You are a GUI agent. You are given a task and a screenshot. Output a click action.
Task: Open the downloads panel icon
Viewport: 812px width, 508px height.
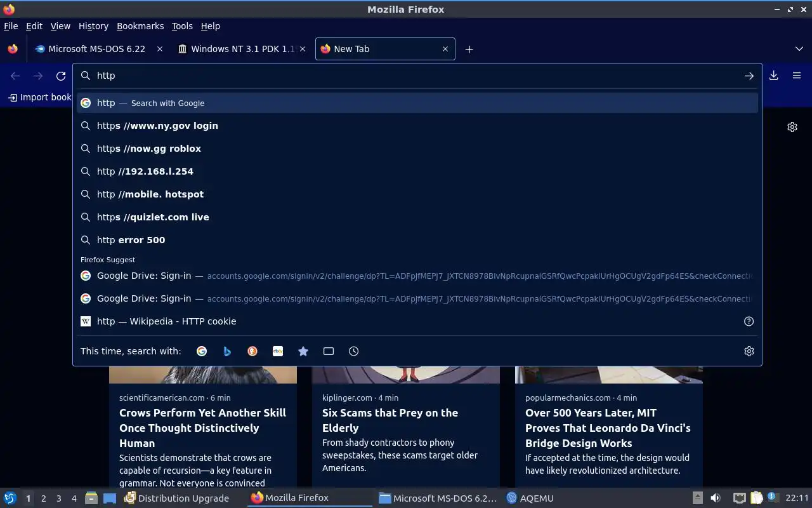[x=774, y=76]
